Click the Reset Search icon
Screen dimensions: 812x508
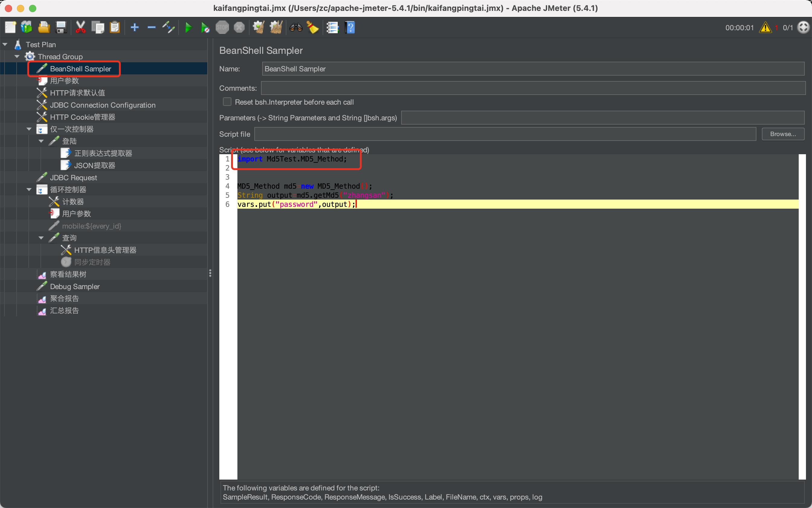(313, 27)
